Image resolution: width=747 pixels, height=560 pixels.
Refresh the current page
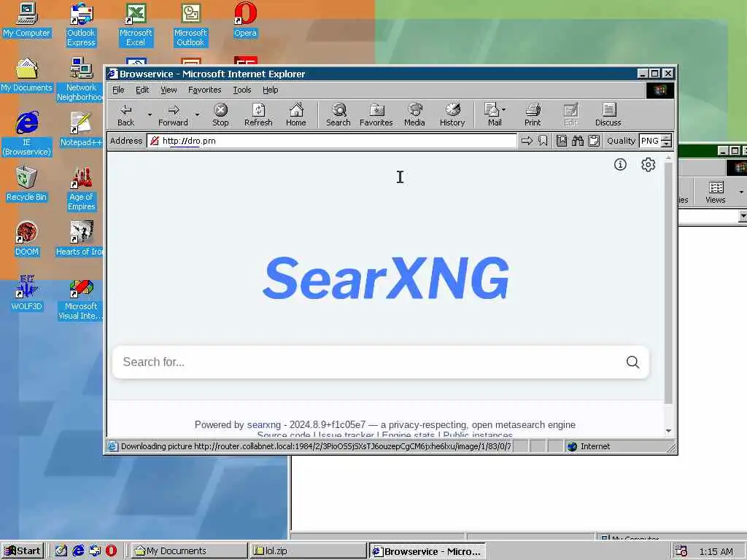pyautogui.click(x=258, y=114)
